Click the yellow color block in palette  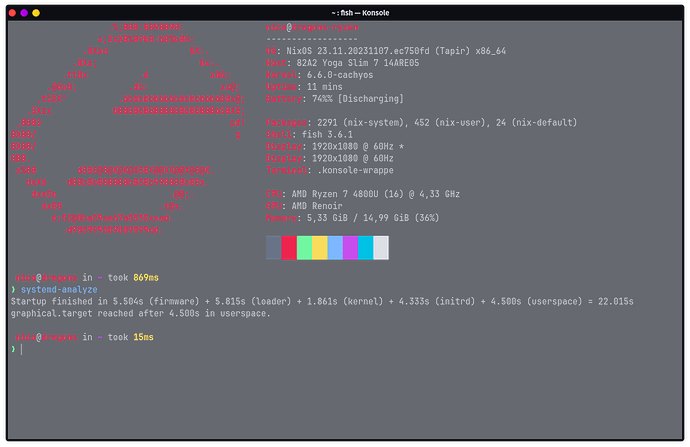pyautogui.click(x=319, y=248)
